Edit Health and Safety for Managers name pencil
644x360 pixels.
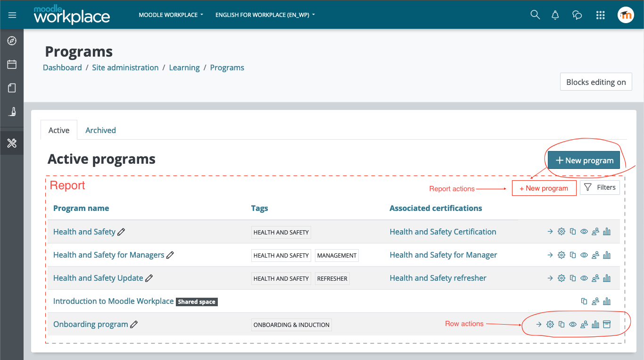170,255
